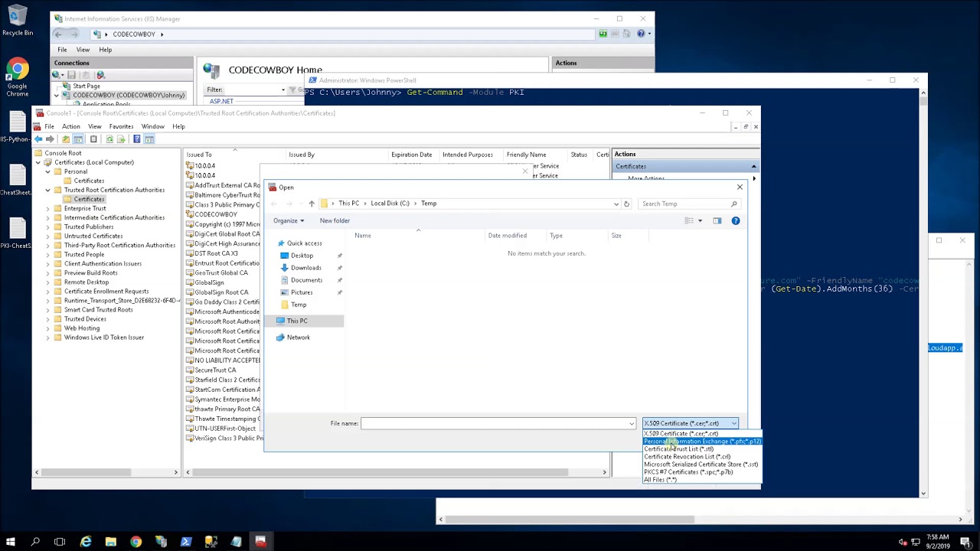The width and height of the screenshot is (980, 551).
Task: Expand the Enterprise Trust tree node
Action: click(47, 208)
